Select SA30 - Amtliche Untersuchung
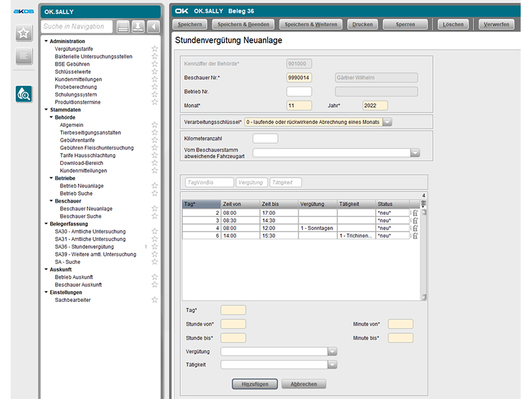 pos(89,231)
